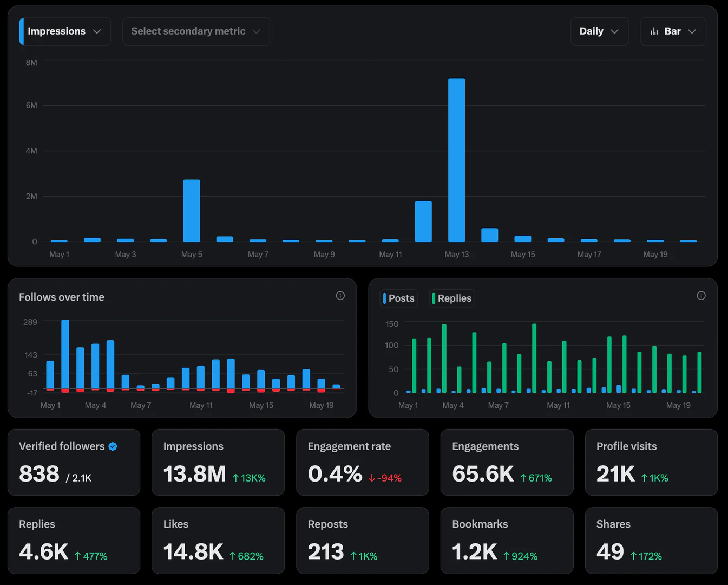The width and height of the screenshot is (728, 585).
Task: Toggle the Replies series in the legend
Action: pyautogui.click(x=452, y=298)
